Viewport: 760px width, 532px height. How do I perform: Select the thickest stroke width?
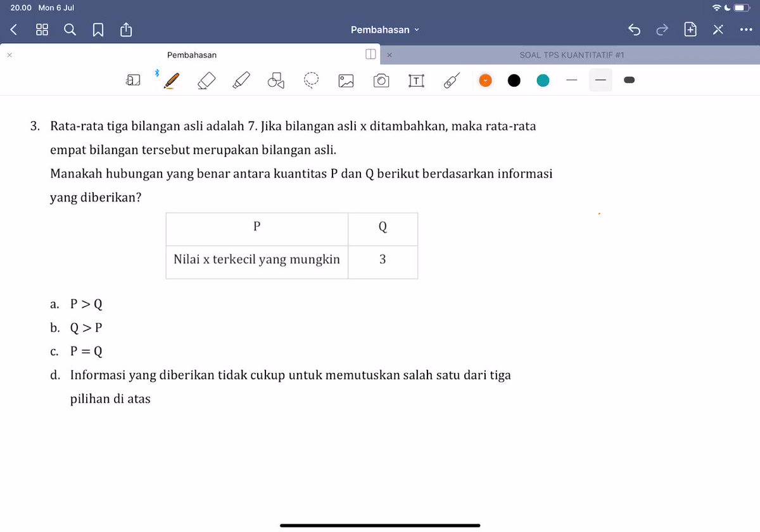[x=630, y=80]
